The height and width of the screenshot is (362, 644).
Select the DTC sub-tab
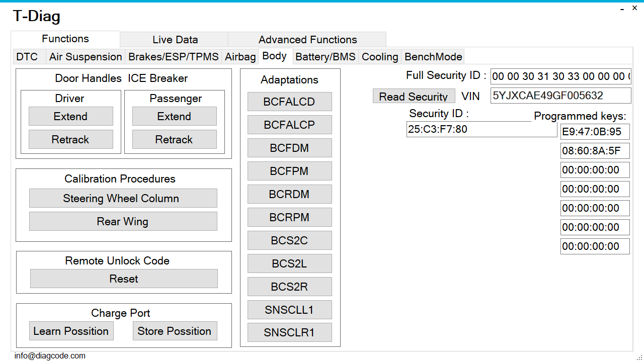(x=27, y=57)
